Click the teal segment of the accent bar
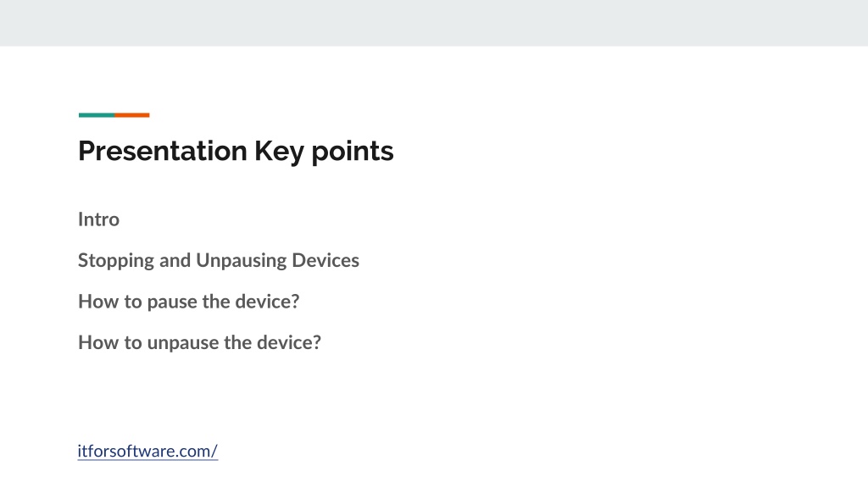Image resolution: width=868 pixels, height=488 pixels. tap(97, 115)
